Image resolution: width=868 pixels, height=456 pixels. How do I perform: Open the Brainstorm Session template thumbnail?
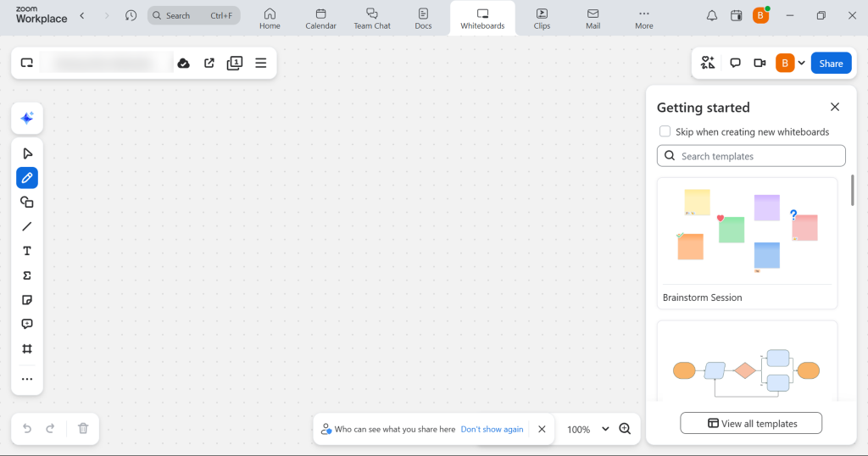coord(747,231)
